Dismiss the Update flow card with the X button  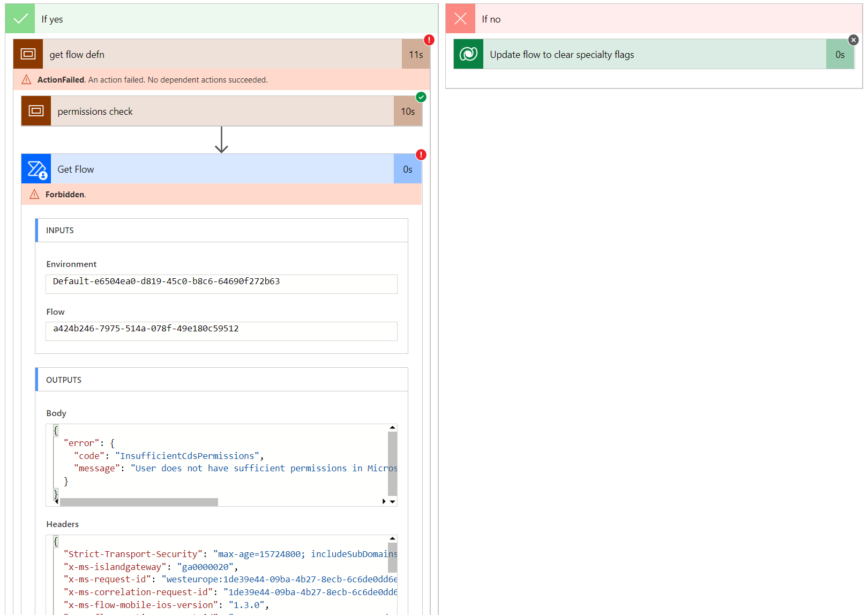tap(854, 40)
